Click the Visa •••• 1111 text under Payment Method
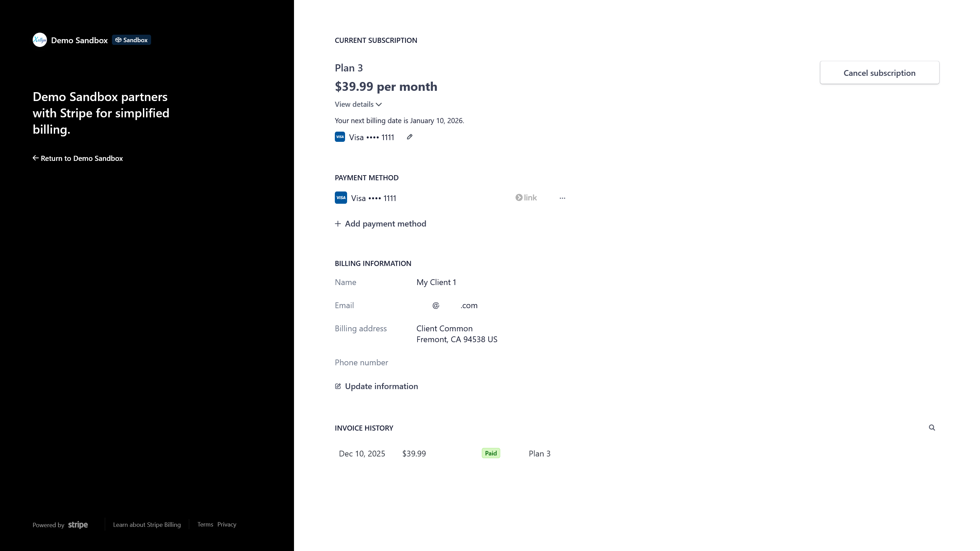The image size is (980, 551). point(373,198)
